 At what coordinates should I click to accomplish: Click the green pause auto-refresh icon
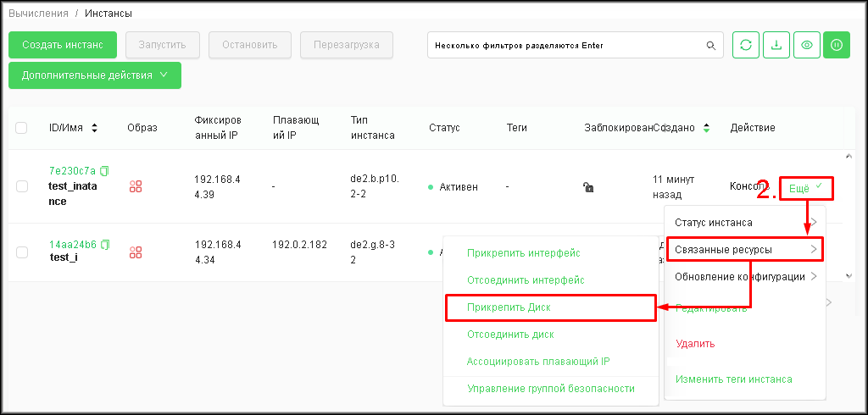[836, 45]
